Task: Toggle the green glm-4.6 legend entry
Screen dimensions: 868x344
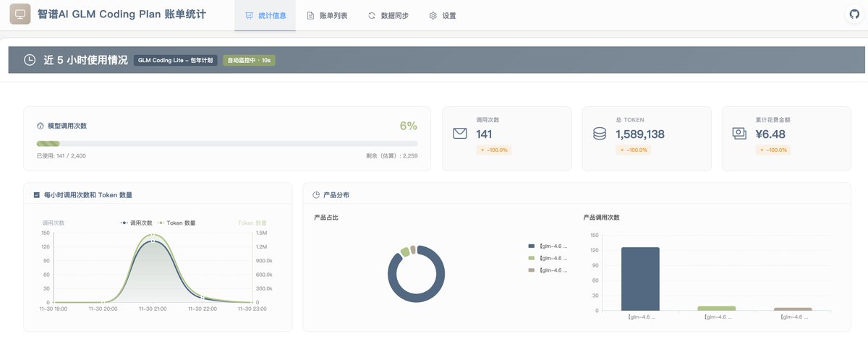Action: tap(548, 258)
